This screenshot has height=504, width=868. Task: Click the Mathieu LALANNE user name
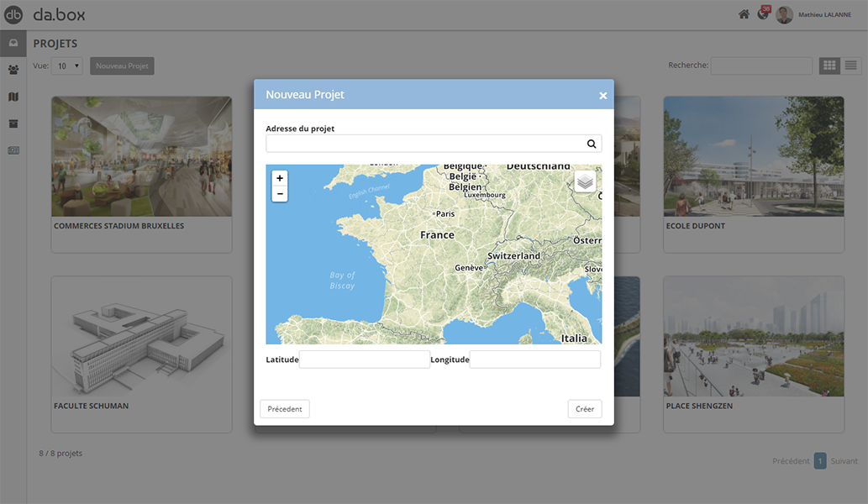point(824,15)
